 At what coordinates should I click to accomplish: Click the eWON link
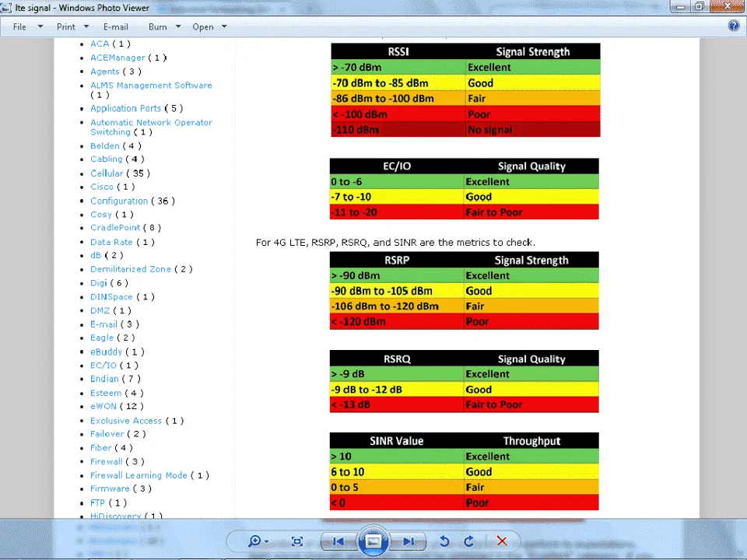click(103, 406)
